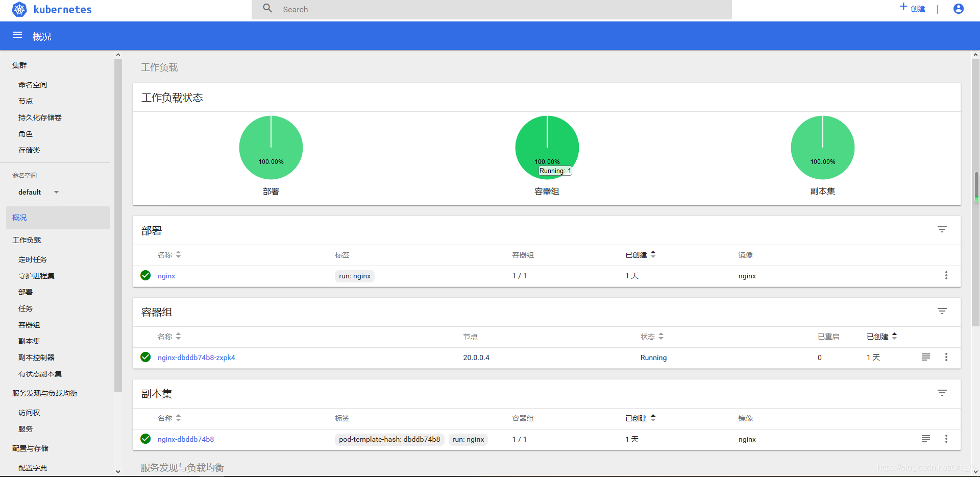This screenshot has height=477, width=980.
Task: Open actions menu for nginx-dbddb74b8-zxpk4 pod
Action: tap(946, 357)
